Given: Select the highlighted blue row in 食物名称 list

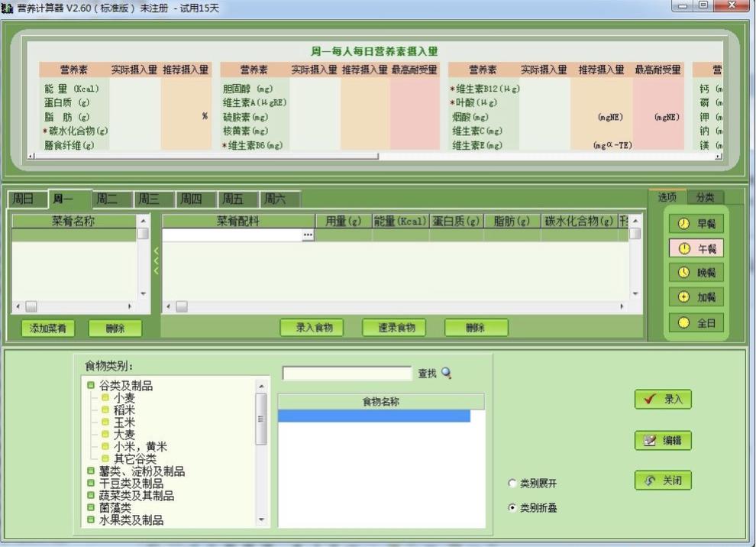Looking at the screenshot, I should point(374,416).
